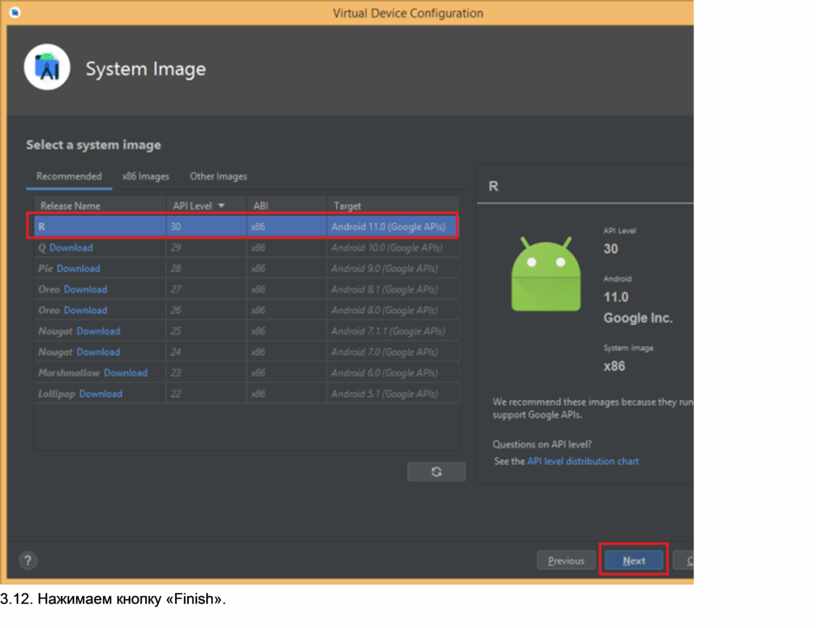
Task: Download the Pie system image
Action: [78, 269]
